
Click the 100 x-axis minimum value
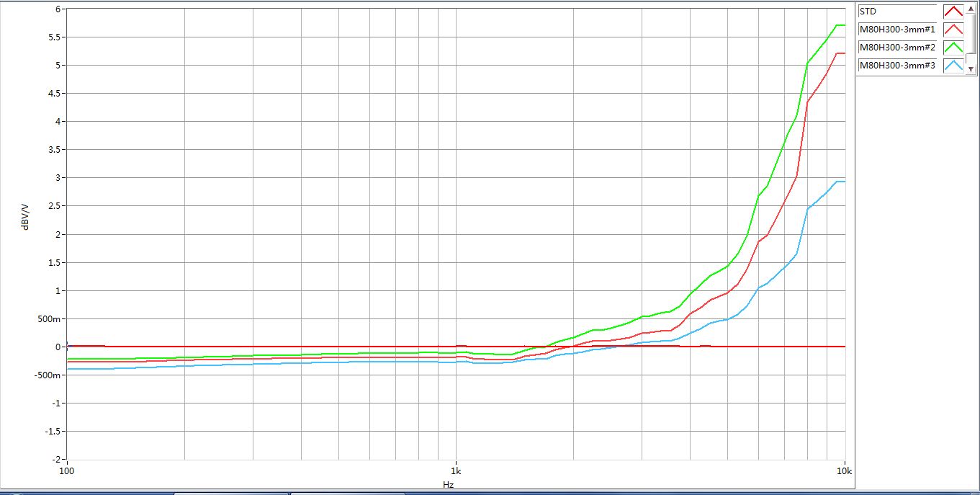tap(66, 471)
